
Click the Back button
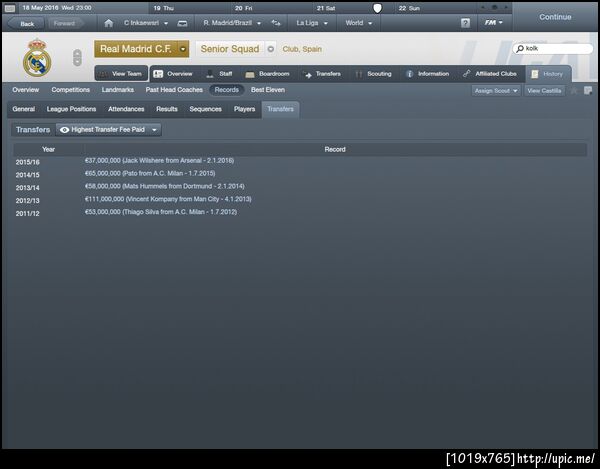pyautogui.click(x=25, y=24)
